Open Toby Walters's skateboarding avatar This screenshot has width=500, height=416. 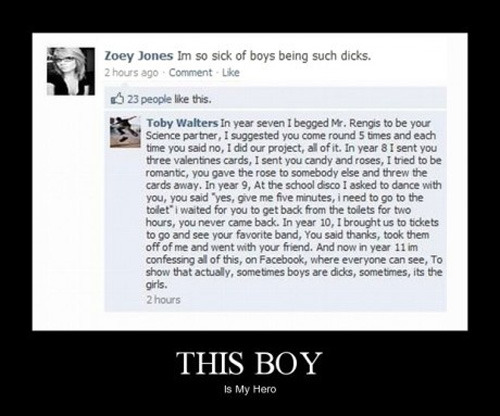pos(125,132)
